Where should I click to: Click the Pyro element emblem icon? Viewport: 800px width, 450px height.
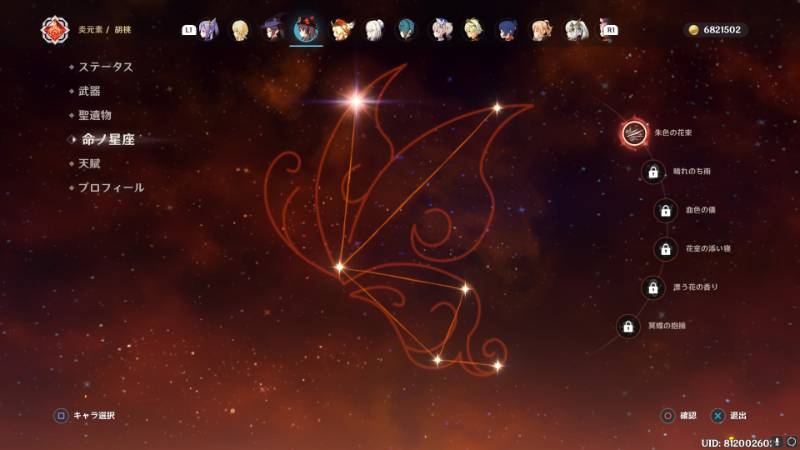[x=55, y=30]
